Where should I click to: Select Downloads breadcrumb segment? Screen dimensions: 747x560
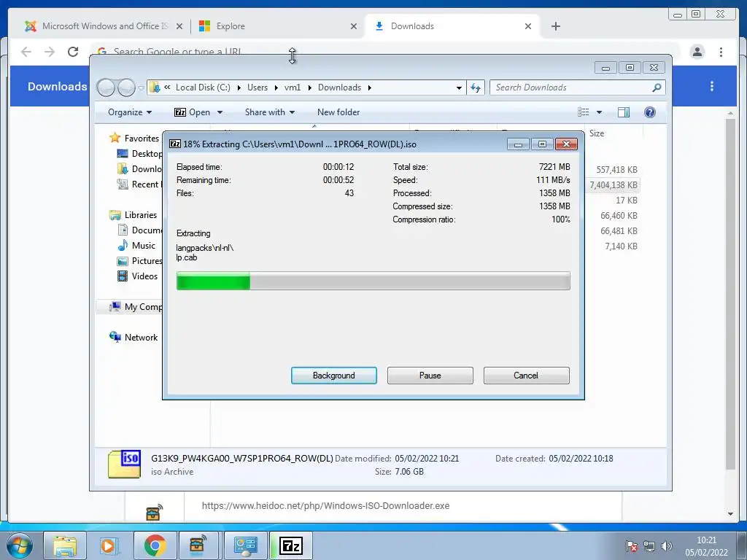click(x=340, y=87)
